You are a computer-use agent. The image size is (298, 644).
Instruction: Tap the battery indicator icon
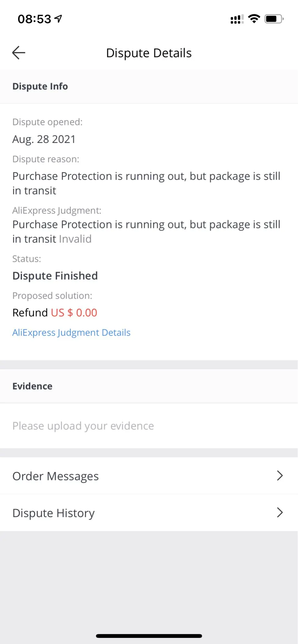pyautogui.click(x=274, y=19)
